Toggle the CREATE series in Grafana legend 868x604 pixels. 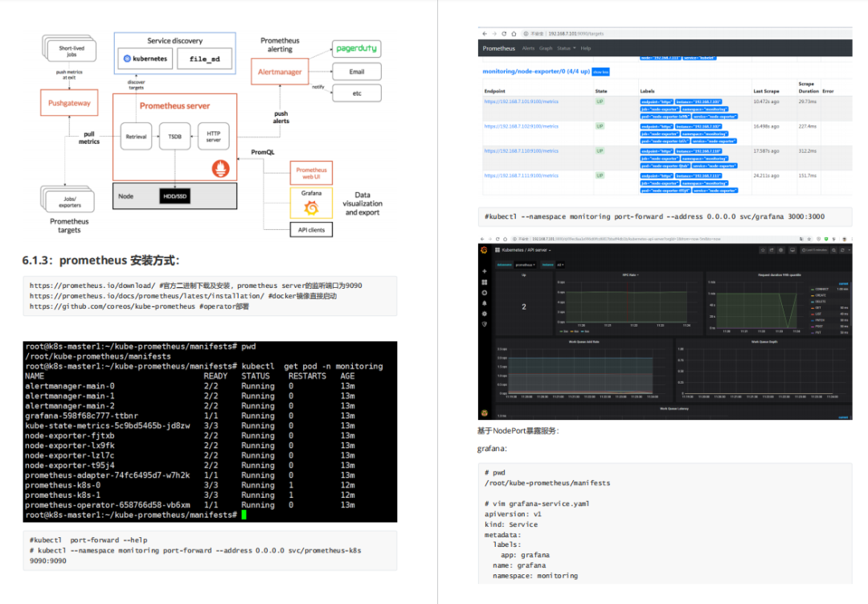[x=821, y=295]
